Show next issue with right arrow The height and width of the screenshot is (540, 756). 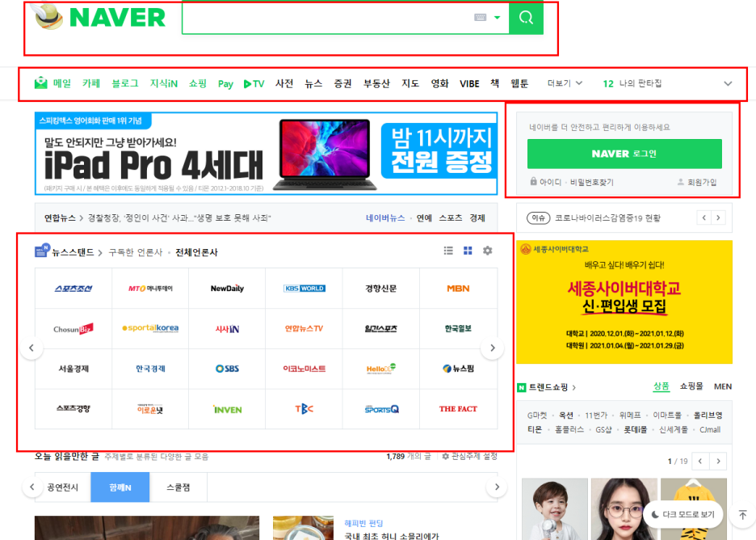(718, 217)
